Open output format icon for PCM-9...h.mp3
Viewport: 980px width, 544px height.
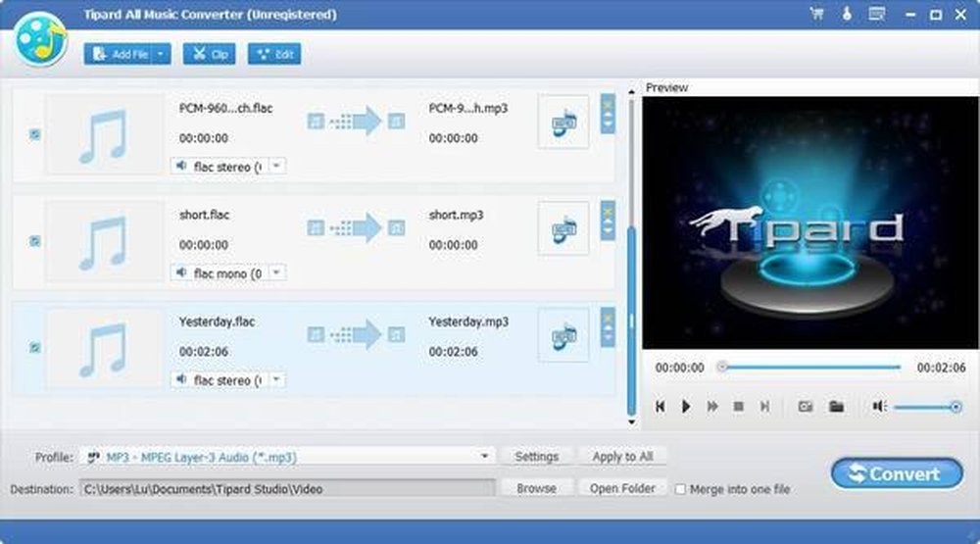click(563, 122)
